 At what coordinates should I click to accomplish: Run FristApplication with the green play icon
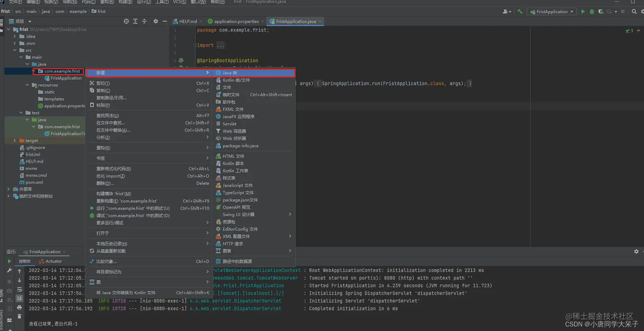point(583,12)
